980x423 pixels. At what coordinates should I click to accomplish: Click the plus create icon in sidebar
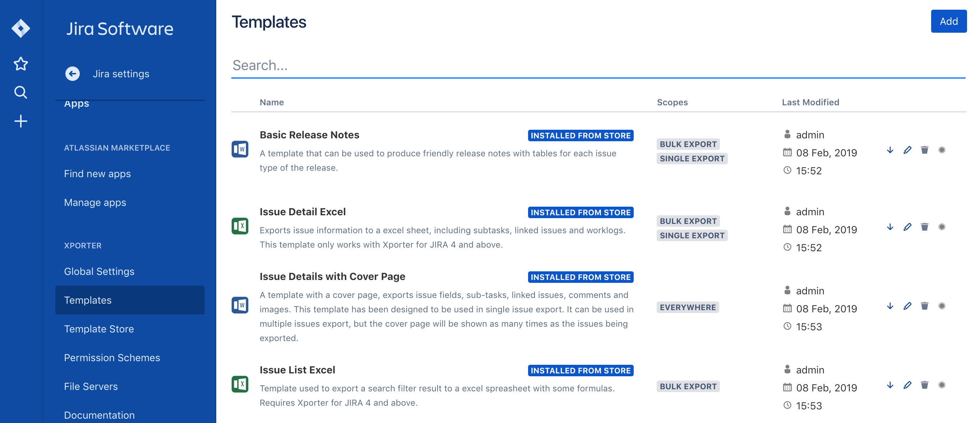coord(20,121)
